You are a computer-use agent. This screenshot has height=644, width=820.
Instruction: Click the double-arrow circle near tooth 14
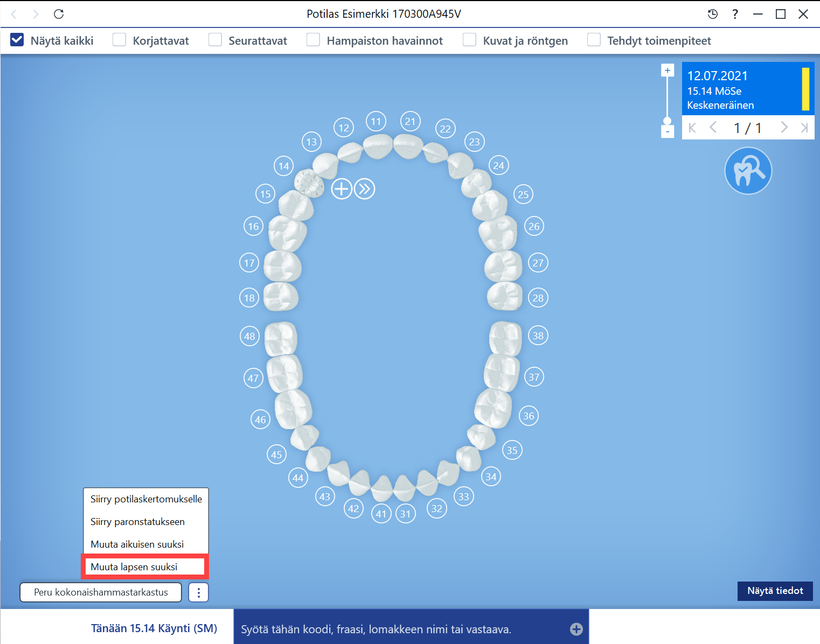365,189
